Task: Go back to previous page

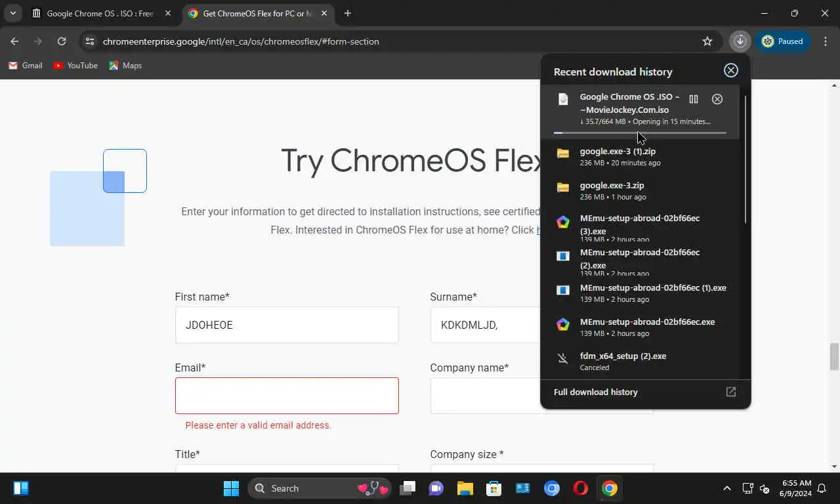Action: 14,41
